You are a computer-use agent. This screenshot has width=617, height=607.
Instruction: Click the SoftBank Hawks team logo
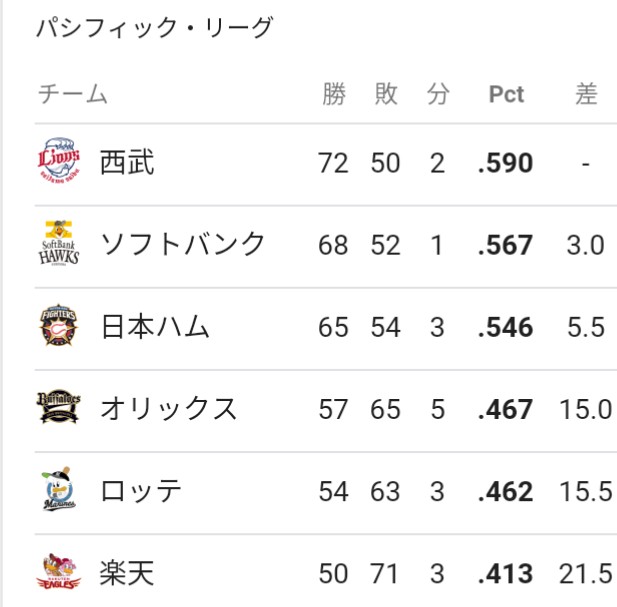(59, 243)
